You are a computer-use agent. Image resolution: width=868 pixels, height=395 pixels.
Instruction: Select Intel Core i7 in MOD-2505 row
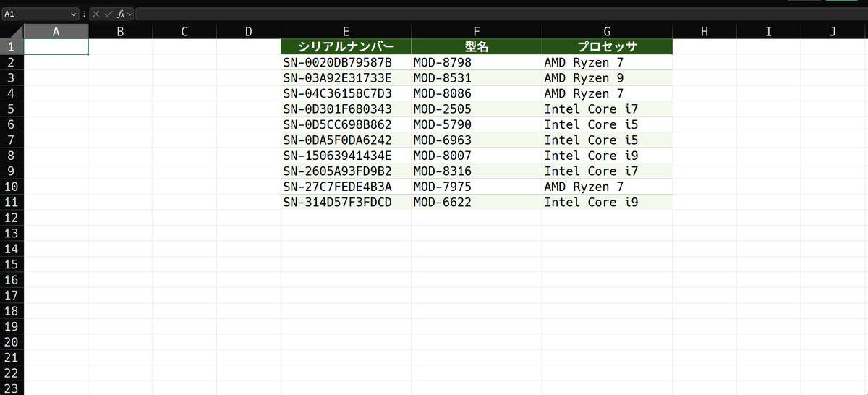click(607, 109)
